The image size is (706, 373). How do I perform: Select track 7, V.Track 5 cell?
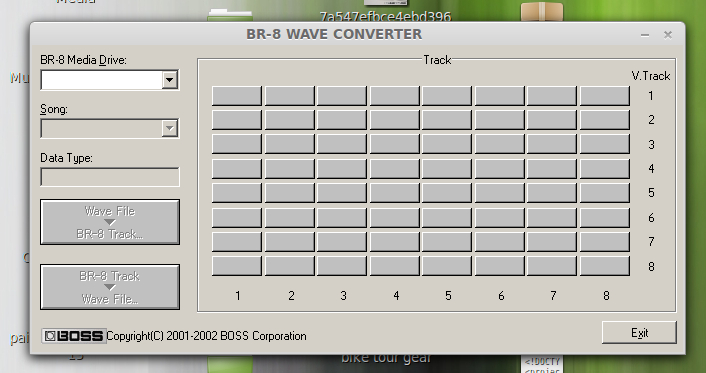[552, 193]
